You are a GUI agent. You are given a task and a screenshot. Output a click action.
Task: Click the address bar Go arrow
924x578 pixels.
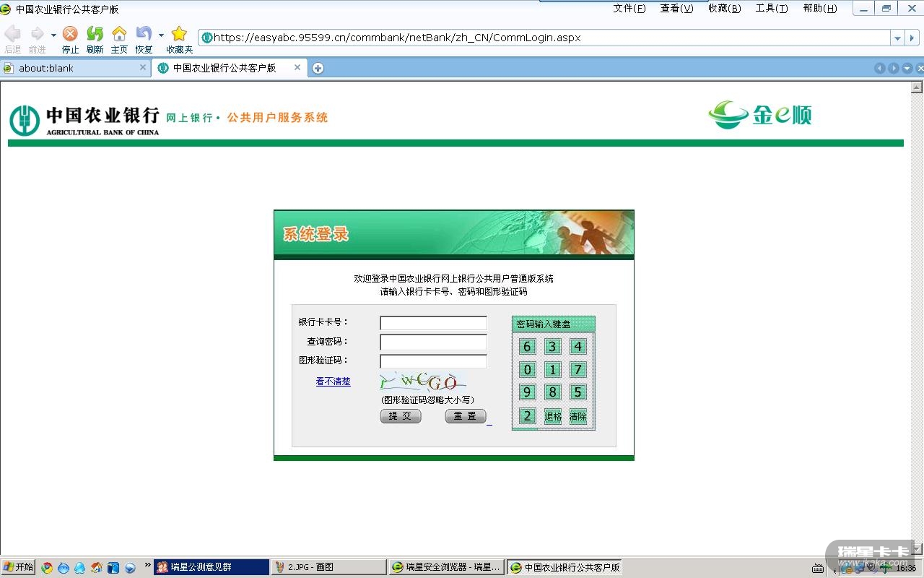coord(912,38)
